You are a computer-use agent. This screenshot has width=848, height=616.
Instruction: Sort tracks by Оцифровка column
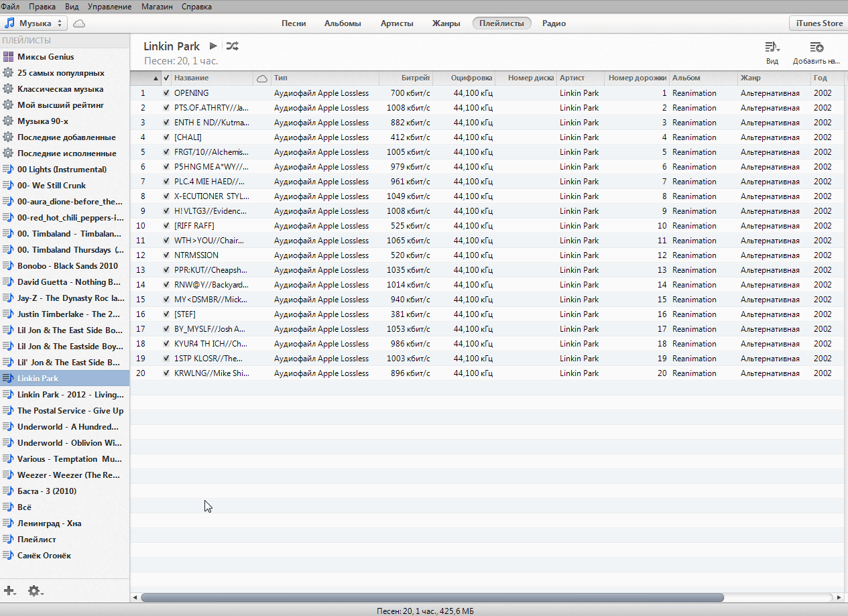pyautogui.click(x=464, y=78)
